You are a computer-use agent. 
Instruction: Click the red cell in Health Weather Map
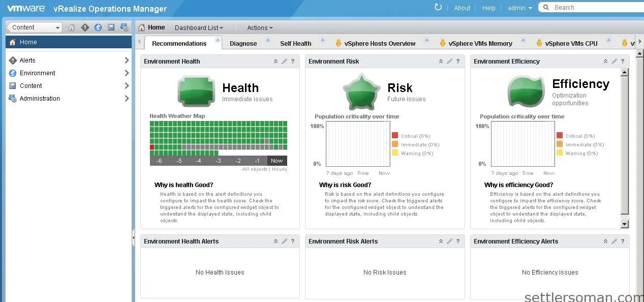[152, 147]
